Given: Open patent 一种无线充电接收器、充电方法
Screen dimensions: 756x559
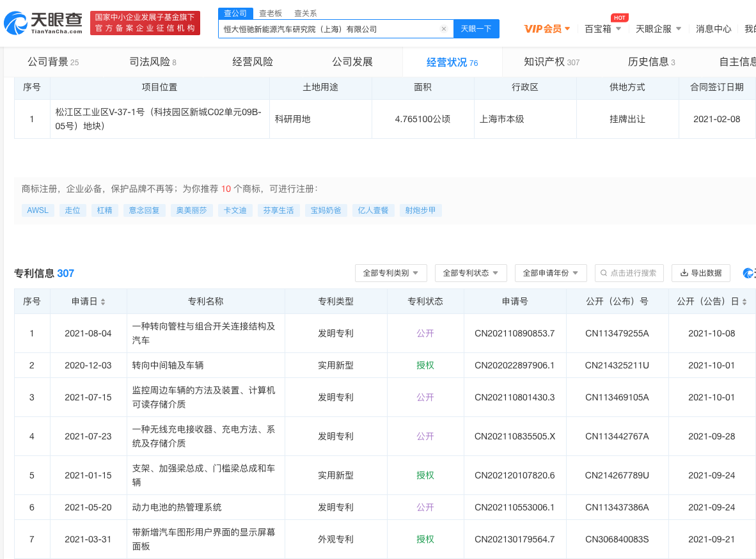Looking at the screenshot, I should click(x=204, y=436).
